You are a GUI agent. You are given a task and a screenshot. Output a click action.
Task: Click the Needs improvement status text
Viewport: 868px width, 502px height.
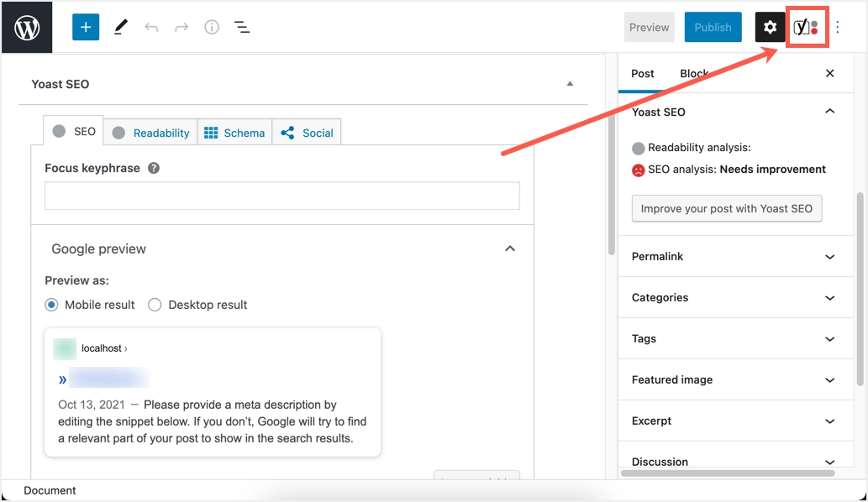pyautogui.click(x=773, y=170)
